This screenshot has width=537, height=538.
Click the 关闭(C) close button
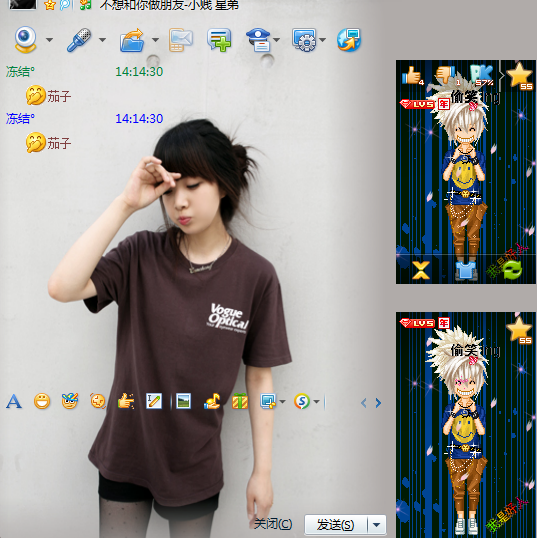click(x=273, y=524)
